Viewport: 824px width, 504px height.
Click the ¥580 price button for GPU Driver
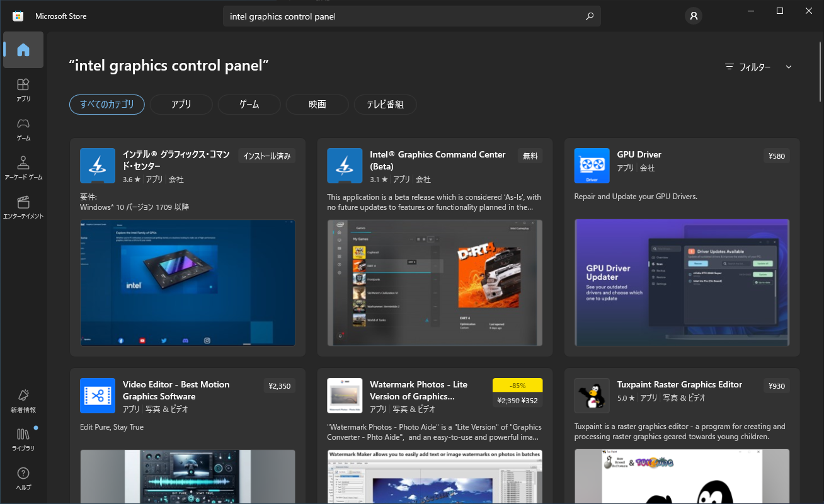pyautogui.click(x=777, y=156)
